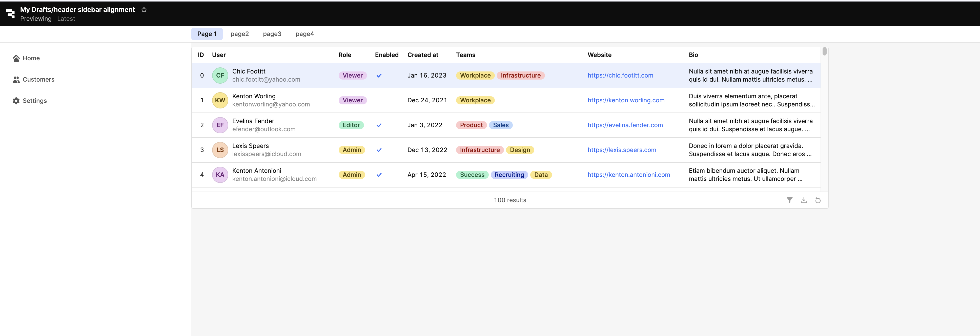Click the Dec 24, 2021 date cell
This screenshot has width=980, height=336.
click(427, 100)
